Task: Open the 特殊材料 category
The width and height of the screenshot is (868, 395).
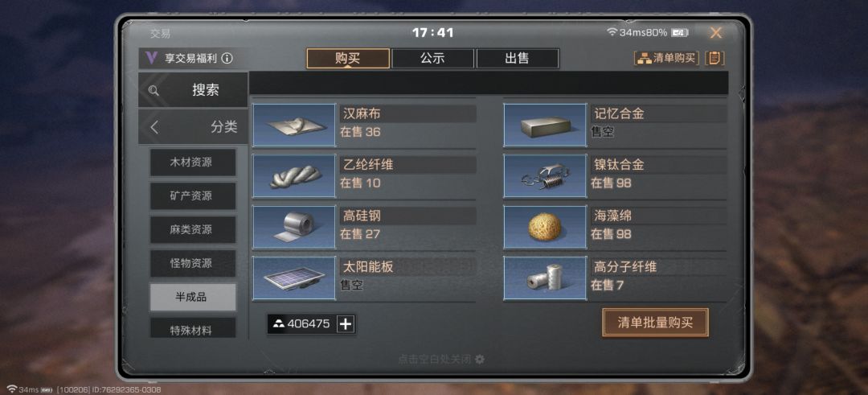Action: pyautogui.click(x=192, y=328)
